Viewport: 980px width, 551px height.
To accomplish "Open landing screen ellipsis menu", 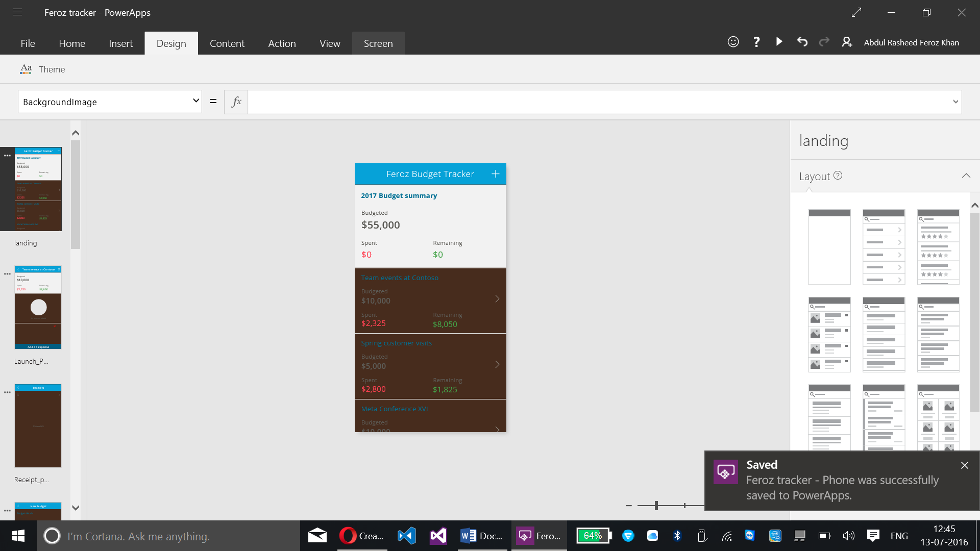I will point(7,156).
